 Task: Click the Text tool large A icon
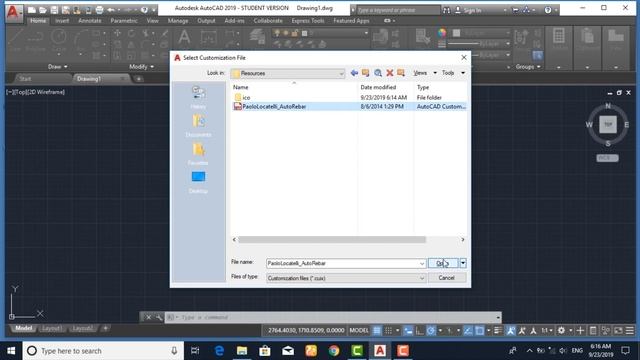pyautogui.click(x=184, y=37)
